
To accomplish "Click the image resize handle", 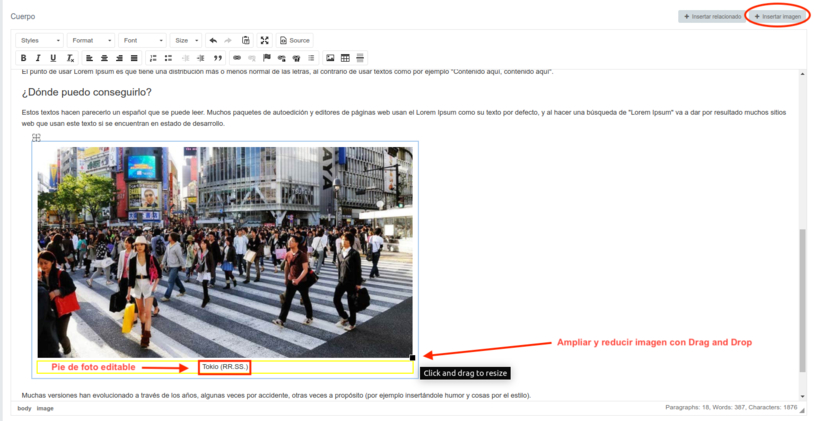I will (x=413, y=358).
